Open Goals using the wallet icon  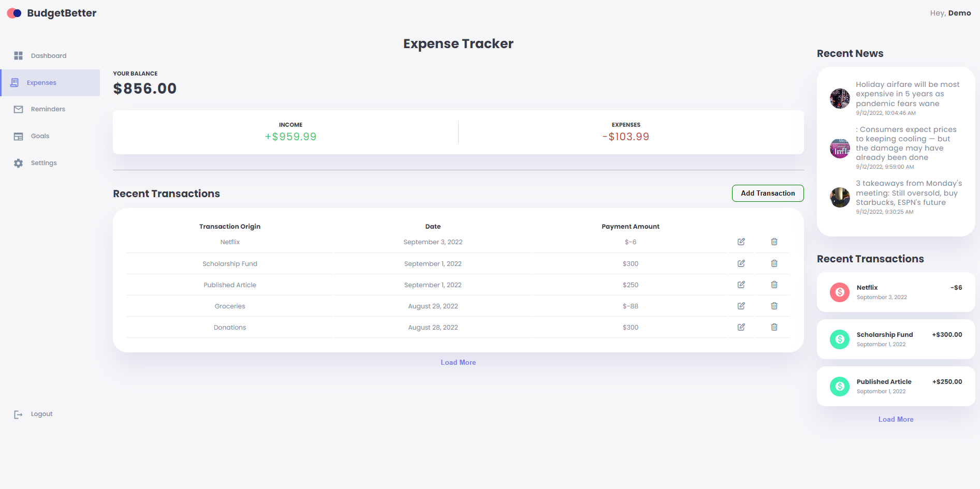point(19,136)
